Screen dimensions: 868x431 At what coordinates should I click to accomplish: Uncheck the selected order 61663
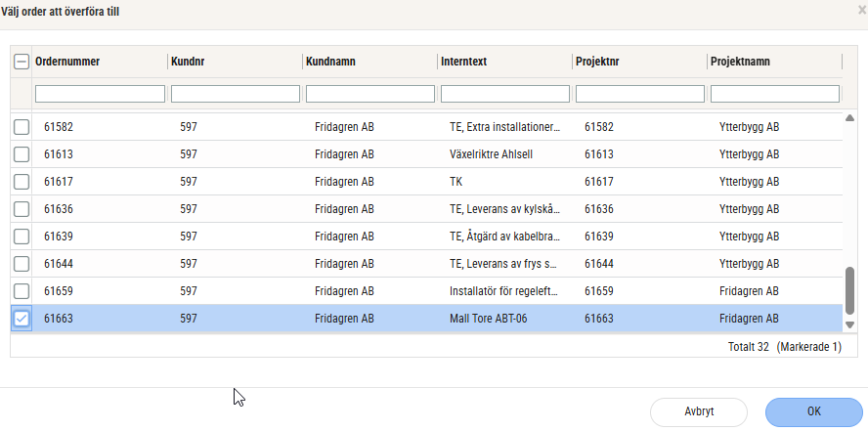tap(22, 319)
